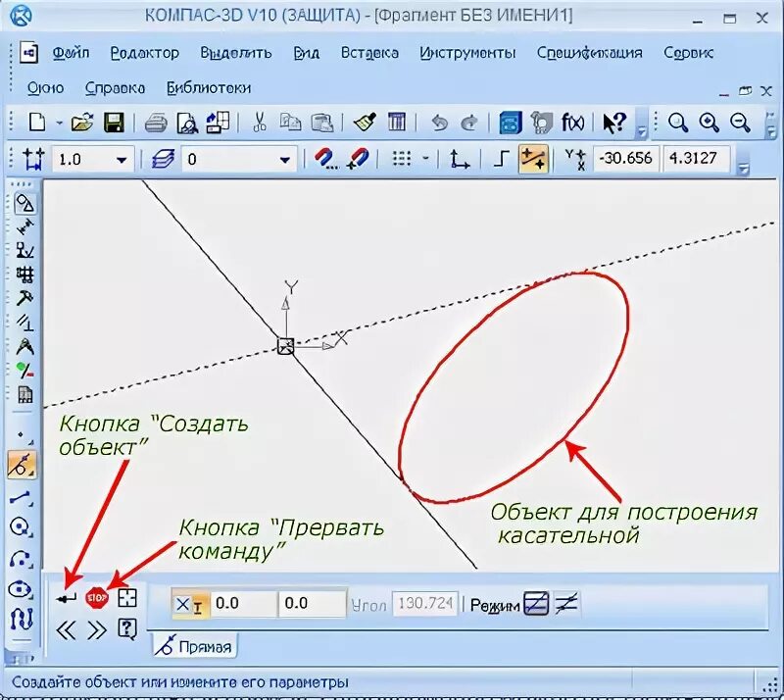Click the auto-create object button beside STOP

[x=127, y=597]
